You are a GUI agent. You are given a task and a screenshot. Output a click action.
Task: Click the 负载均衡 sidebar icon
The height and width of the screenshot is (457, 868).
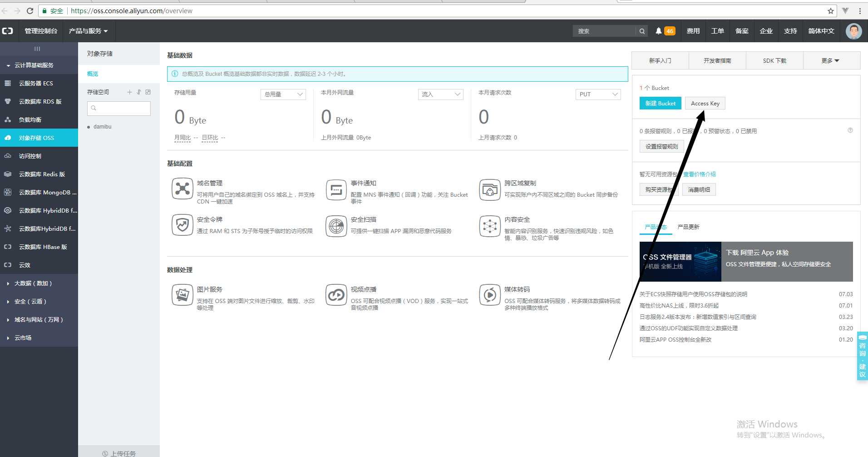(x=8, y=119)
